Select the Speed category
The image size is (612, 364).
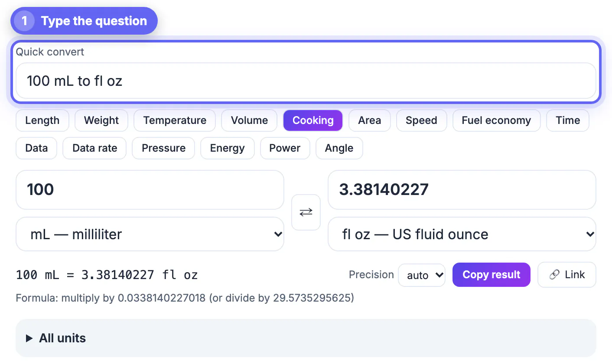pos(421,120)
